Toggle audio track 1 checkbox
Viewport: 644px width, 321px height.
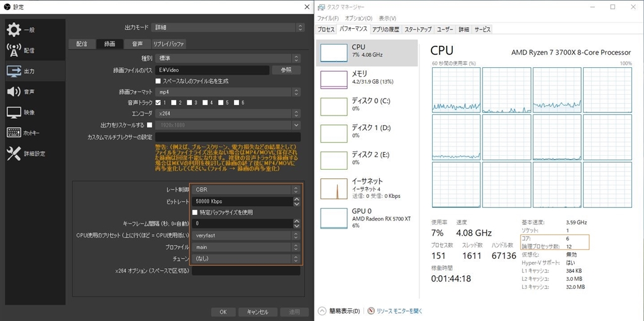pos(158,102)
